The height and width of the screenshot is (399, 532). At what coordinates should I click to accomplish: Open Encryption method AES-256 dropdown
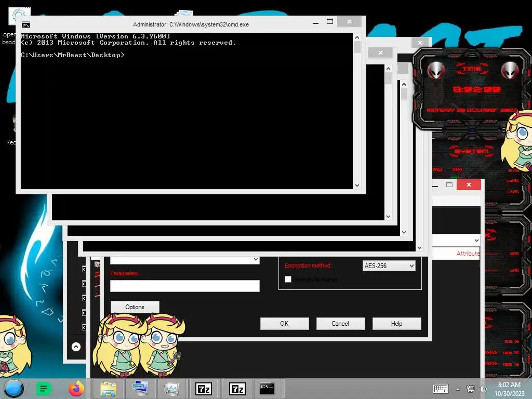tap(389, 265)
